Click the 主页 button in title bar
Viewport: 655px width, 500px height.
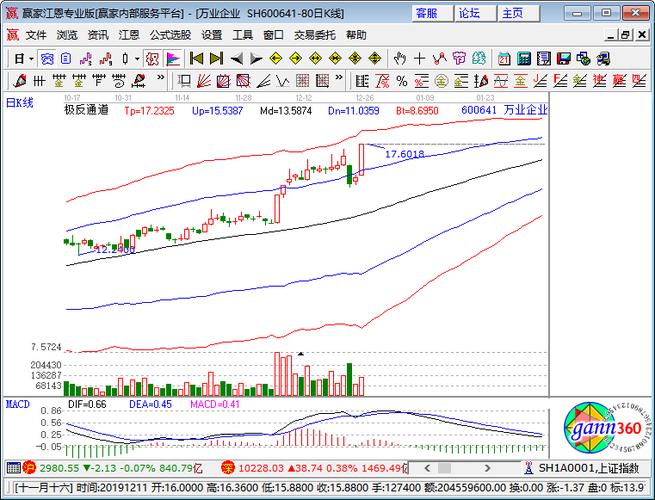[x=518, y=13]
